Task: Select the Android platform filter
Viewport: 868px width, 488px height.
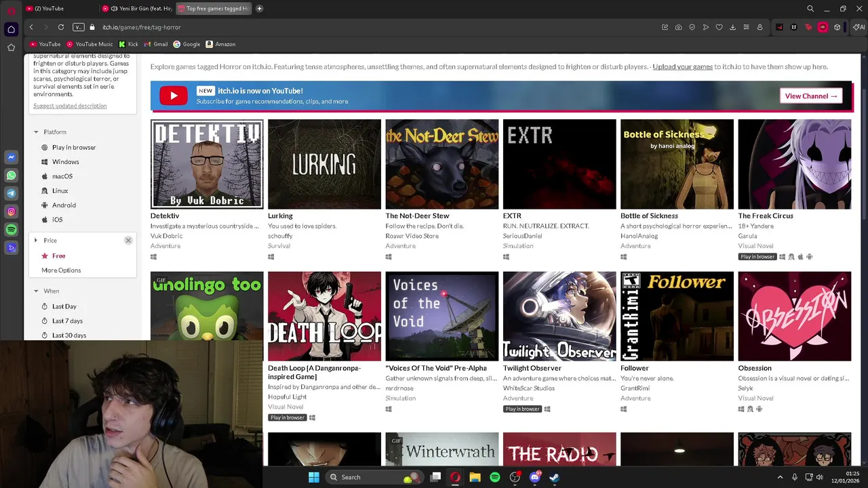Action: [64, 205]
